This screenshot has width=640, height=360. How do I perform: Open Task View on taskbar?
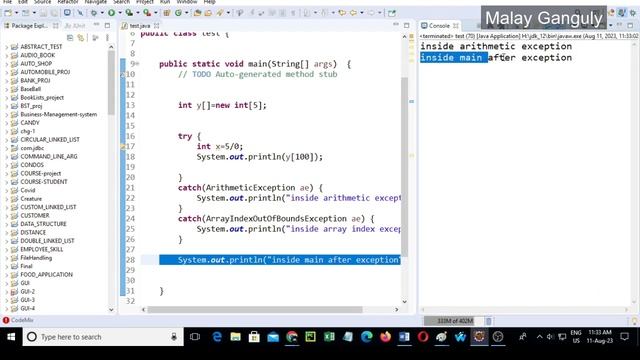point(195,337)
